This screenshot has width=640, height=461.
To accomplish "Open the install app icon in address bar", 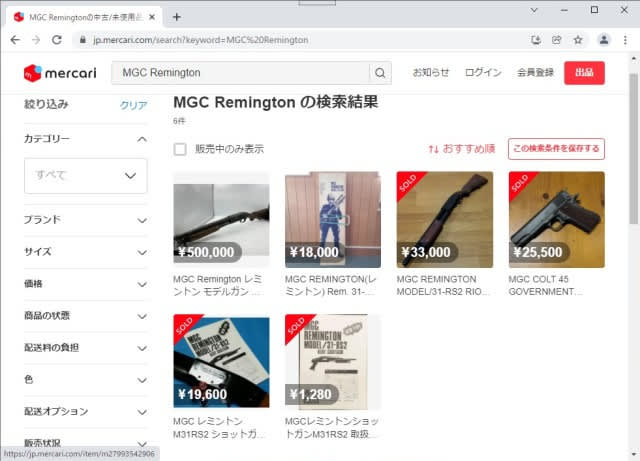I will [x=536, y=40].
